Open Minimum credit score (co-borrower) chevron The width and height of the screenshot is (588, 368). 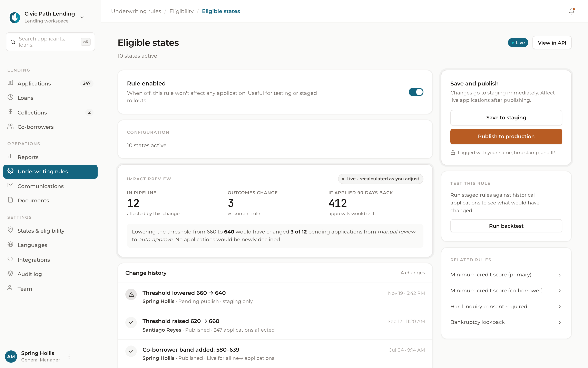(x=560, y=291)
